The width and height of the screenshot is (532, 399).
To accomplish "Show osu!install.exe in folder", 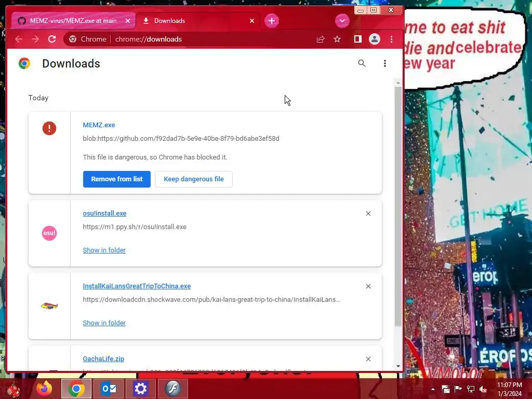I will point(104,250).
